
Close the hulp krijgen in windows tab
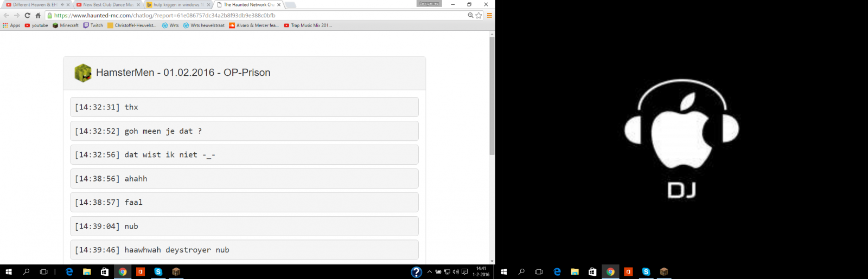209,4
